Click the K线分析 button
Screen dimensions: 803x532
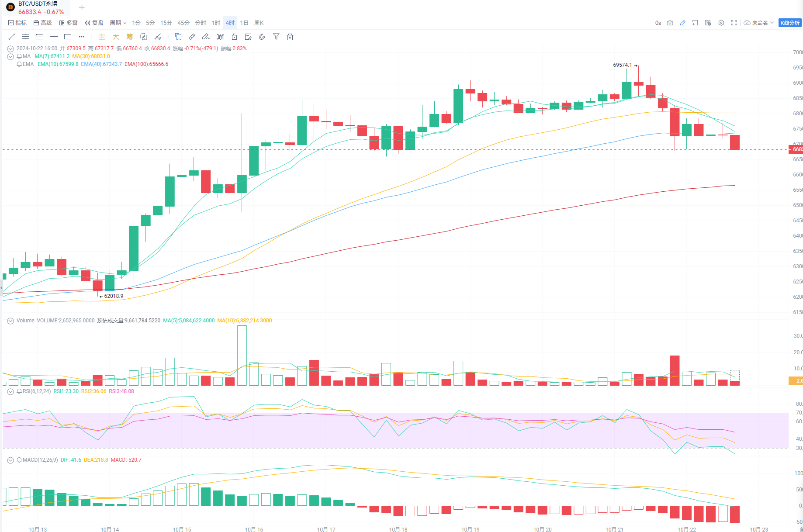pyautogui.click(x=790, y=23)
